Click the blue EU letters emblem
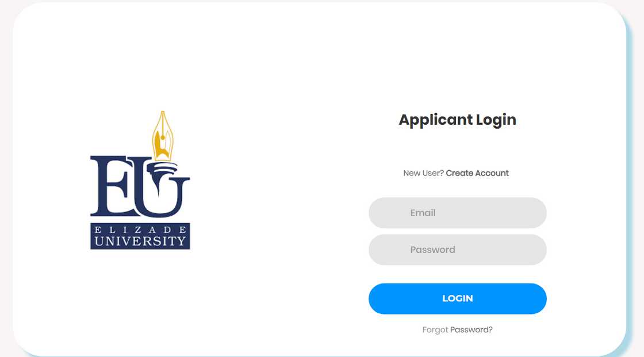Viewport: 644px width, 357px height. click(x=140, y=186)
